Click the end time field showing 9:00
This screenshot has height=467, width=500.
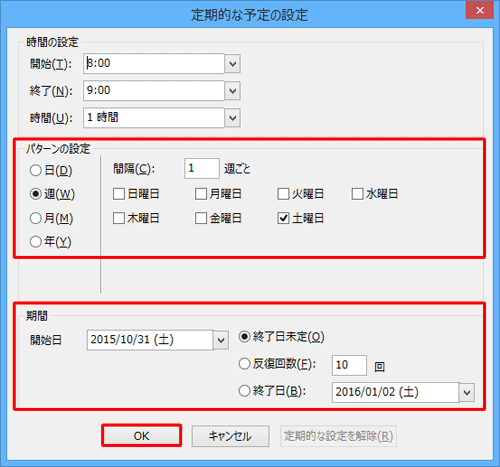coord(154,91)
